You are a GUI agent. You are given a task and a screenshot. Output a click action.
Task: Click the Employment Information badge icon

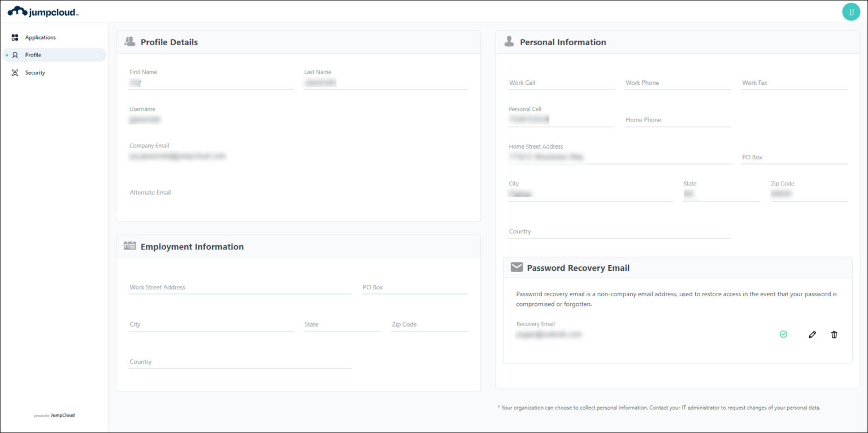click(129, 245)
